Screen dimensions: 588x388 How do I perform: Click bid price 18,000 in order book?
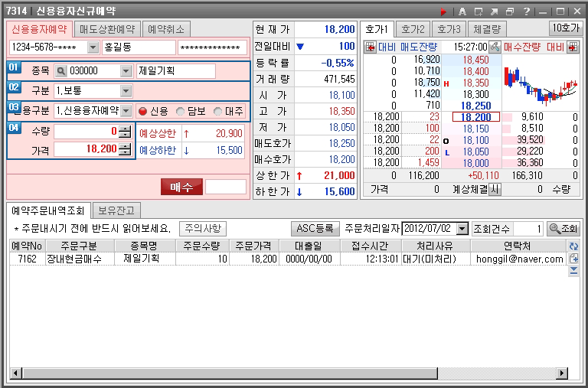tap(475, 163)
